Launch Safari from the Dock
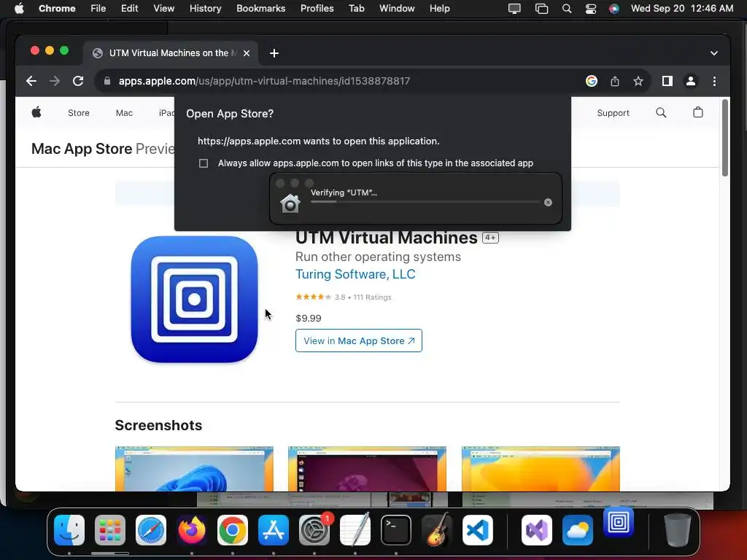The image size is (747, 560). click(151, 530)
